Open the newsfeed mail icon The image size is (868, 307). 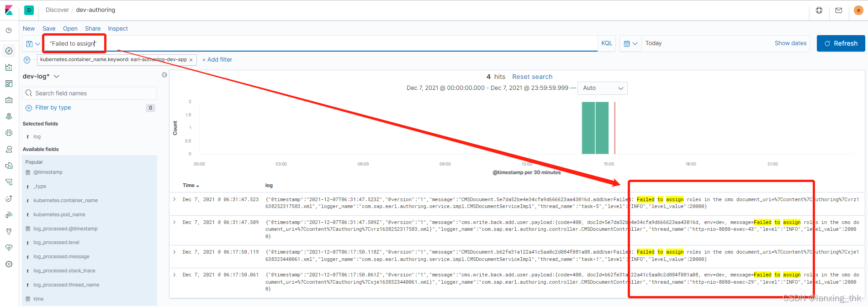839,10
